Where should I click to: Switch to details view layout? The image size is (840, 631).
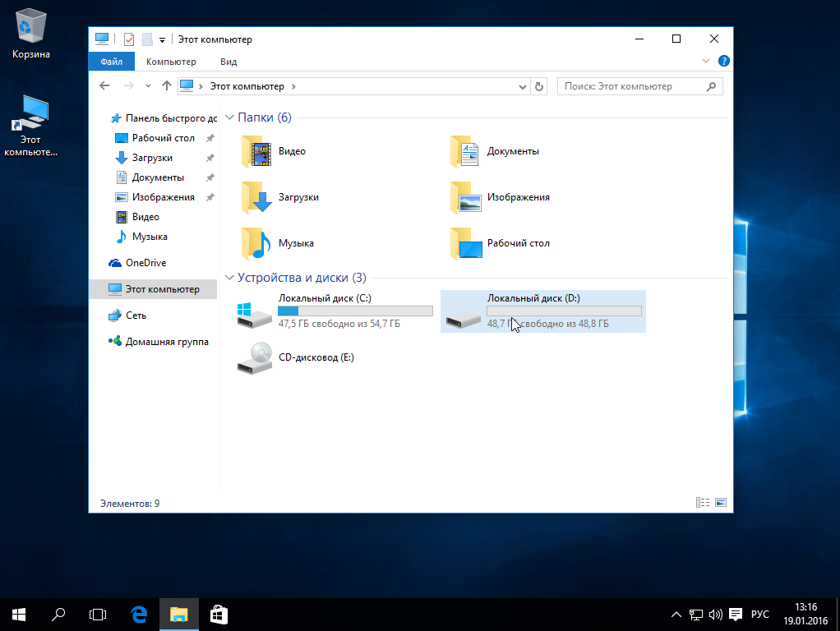pos(703,503)
